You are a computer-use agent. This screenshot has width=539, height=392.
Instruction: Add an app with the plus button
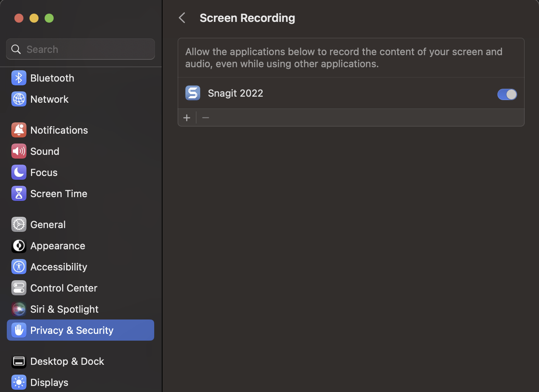[187, 117]
